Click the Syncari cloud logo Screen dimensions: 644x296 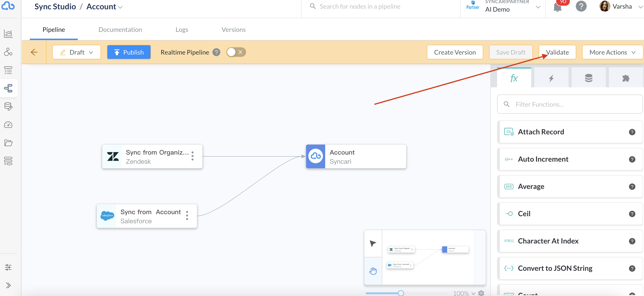pos(8,6)
